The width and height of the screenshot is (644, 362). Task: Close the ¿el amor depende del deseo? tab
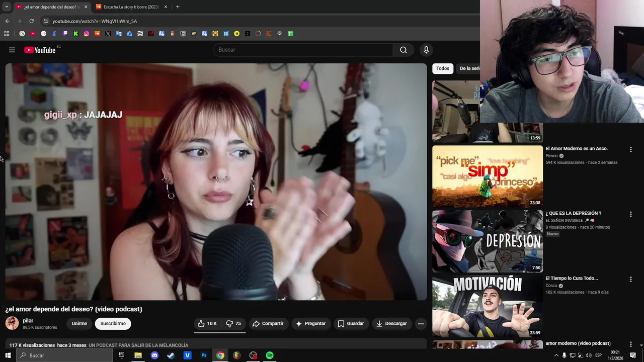(86, 7)
